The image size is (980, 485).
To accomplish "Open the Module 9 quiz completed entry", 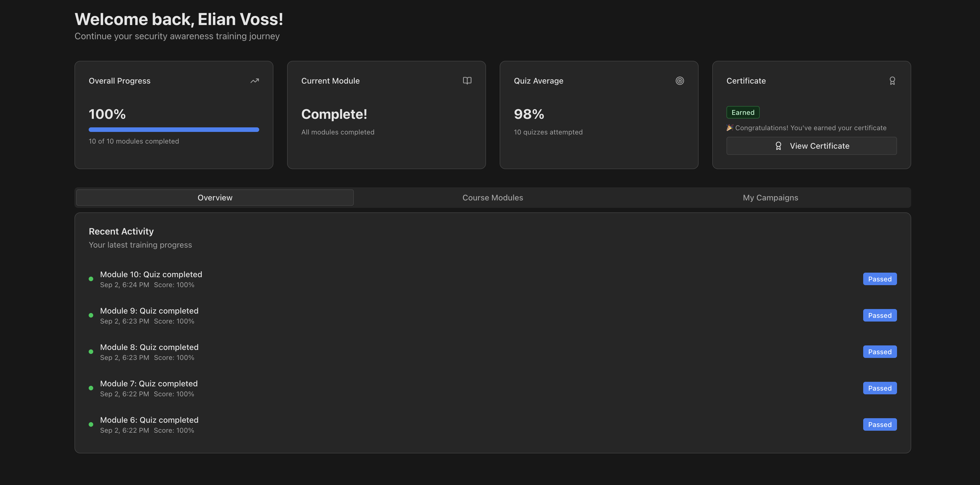I will pos(149,311).
